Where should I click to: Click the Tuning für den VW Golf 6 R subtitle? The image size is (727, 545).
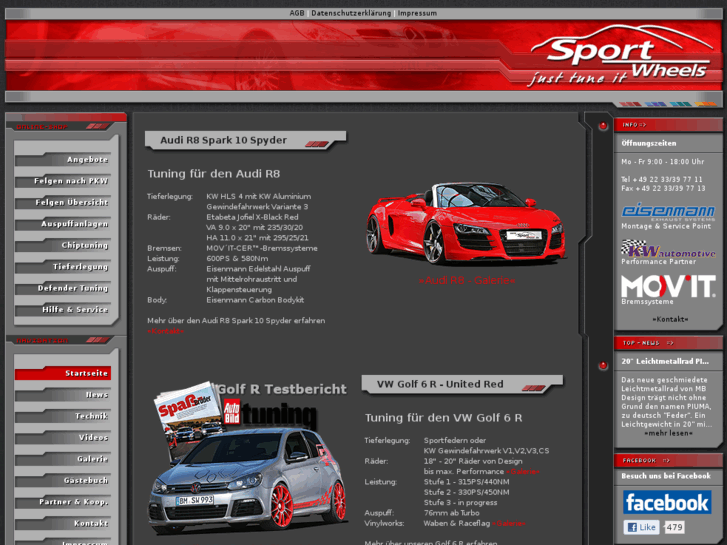click(x=443, y=418)
